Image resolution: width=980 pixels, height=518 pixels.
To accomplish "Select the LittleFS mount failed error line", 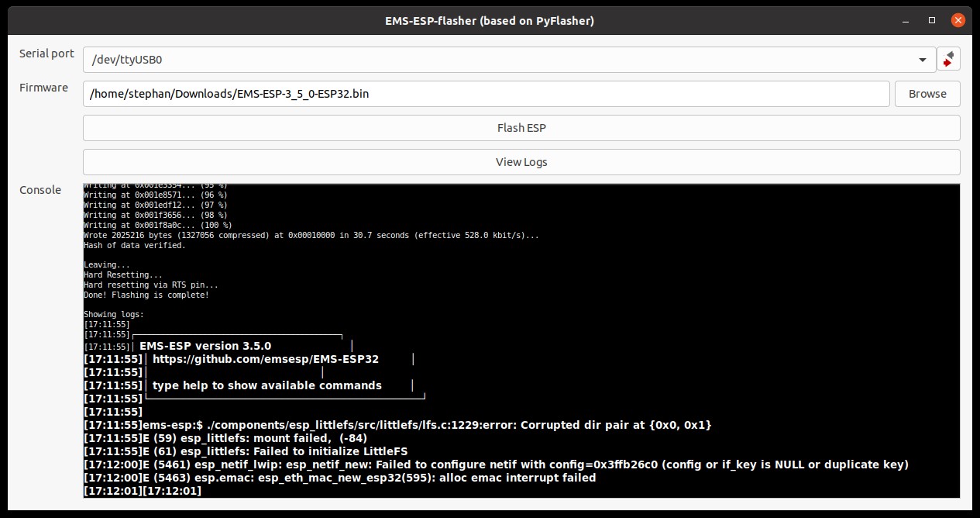I will 225,438.
